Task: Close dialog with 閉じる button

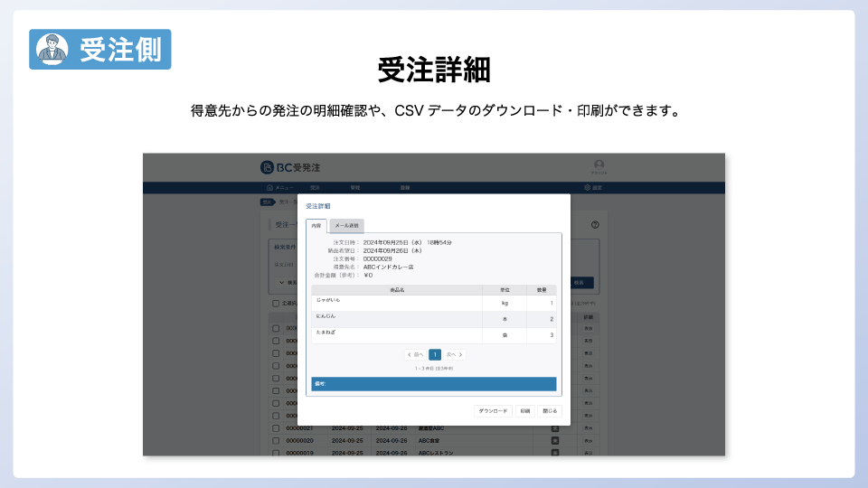Action: click(x=550, y=411)
